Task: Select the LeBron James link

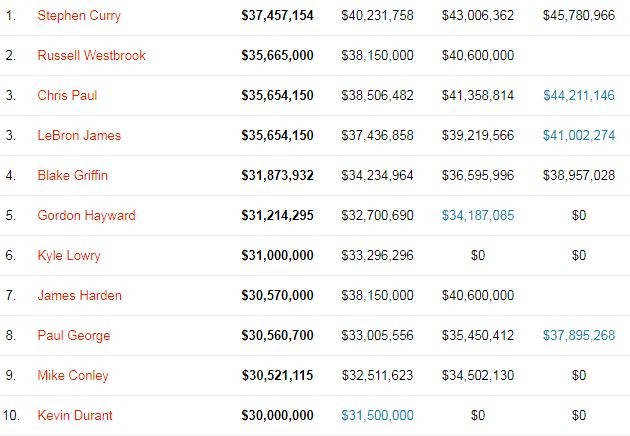Action: point(79,136)
